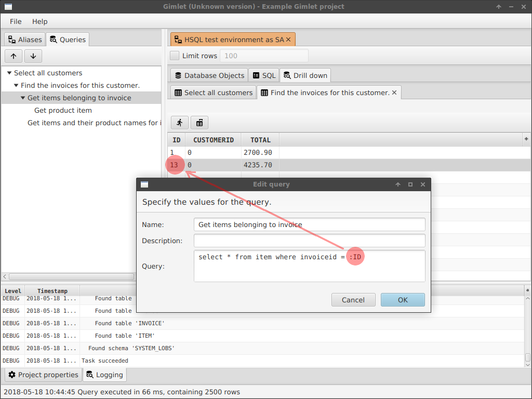Screen dimensions: 532x399
Task: Click the log panel scroll down arrow
Action: pyautogui.click(x=528, y=365)
